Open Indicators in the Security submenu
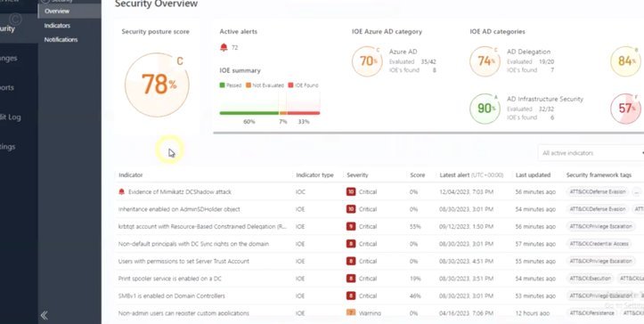The height and width of the screenshot is (324, 644). (x=57, y=26)
